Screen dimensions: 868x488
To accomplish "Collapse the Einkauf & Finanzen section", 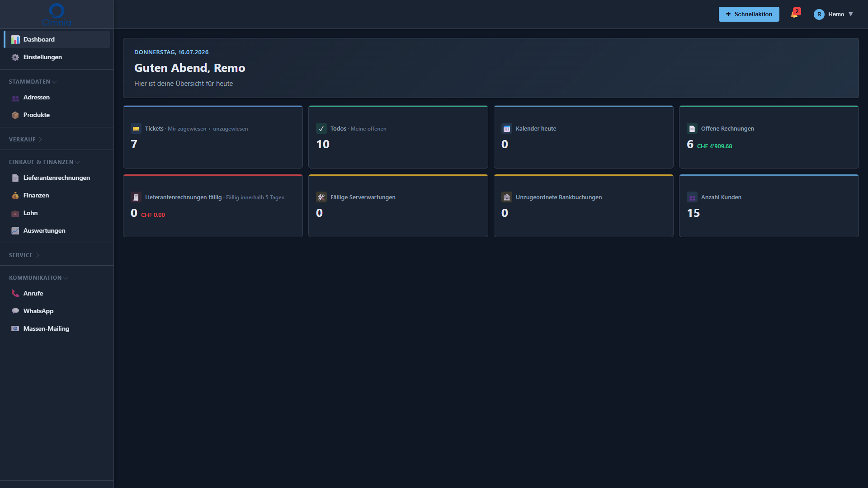I will (x=44, y=162).
